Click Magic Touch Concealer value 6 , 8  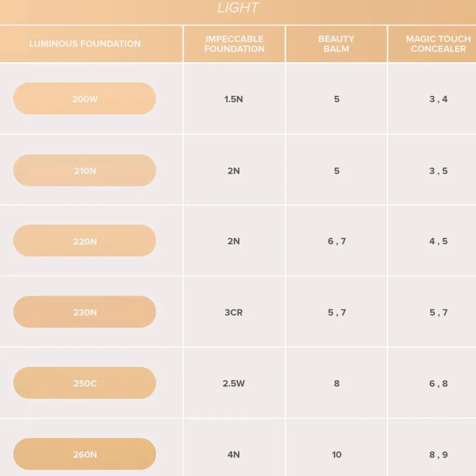pos(438,384)
